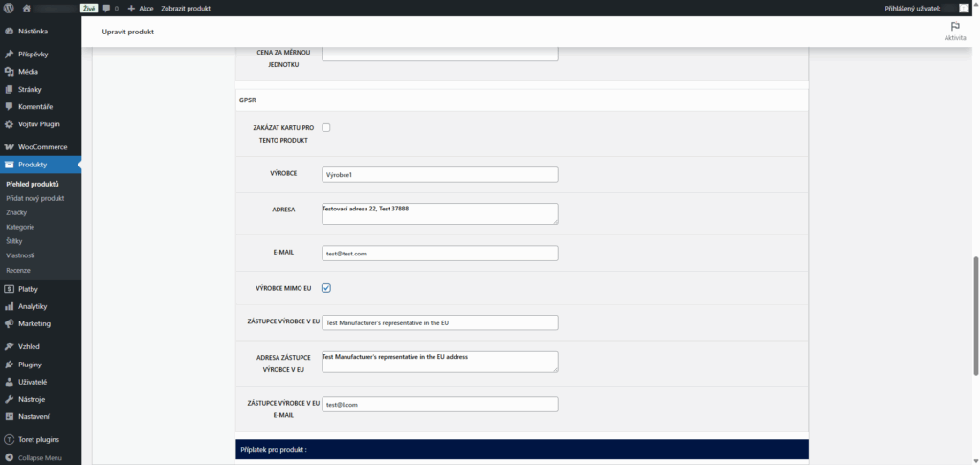The width and height of the screenshot is (980, 465).
Task: Click the Příspěvky pin icon
Action: 9,55
